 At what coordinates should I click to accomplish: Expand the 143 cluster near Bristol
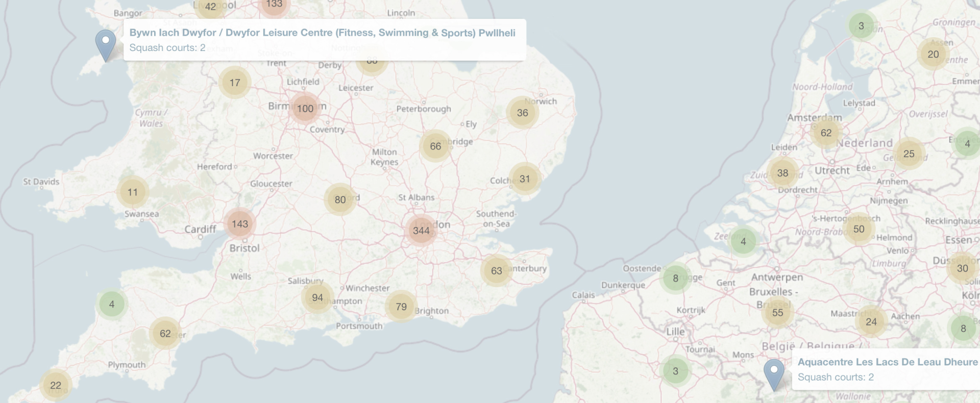pyautogui.click(x=240, y=224)
